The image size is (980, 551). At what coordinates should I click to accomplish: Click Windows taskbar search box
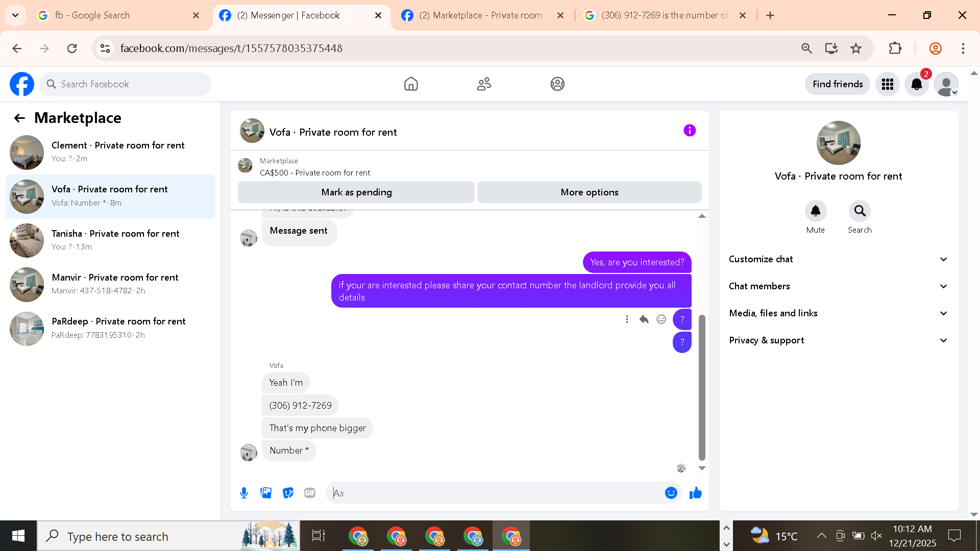[x=168, y=536]
